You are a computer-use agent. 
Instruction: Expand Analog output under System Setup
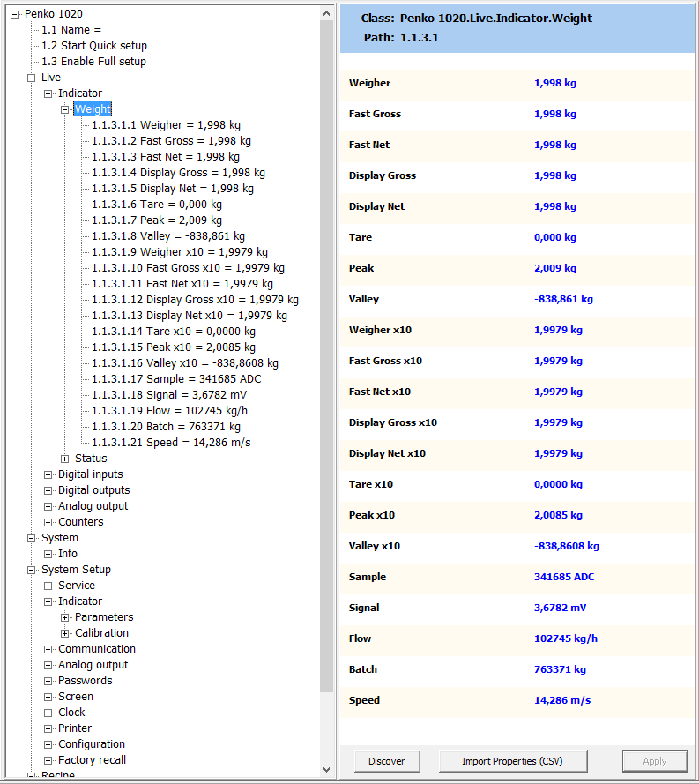pos(48,666)
